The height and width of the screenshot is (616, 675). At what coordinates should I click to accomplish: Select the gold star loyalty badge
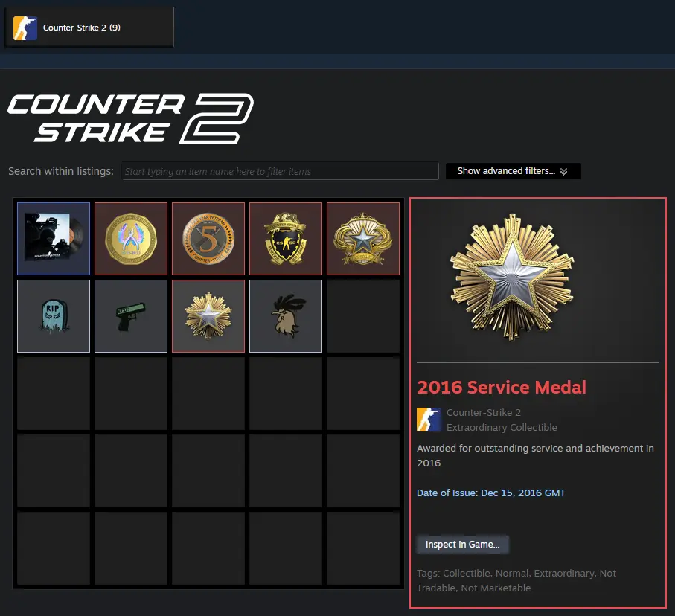pos(363,239)
